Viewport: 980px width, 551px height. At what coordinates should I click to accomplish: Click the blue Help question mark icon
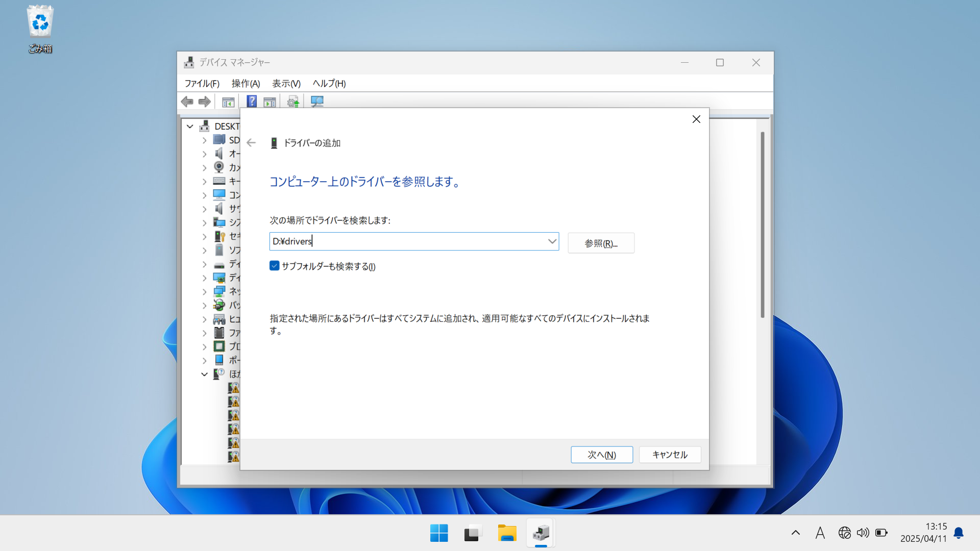pyautogui.click(x=252, y=102)
